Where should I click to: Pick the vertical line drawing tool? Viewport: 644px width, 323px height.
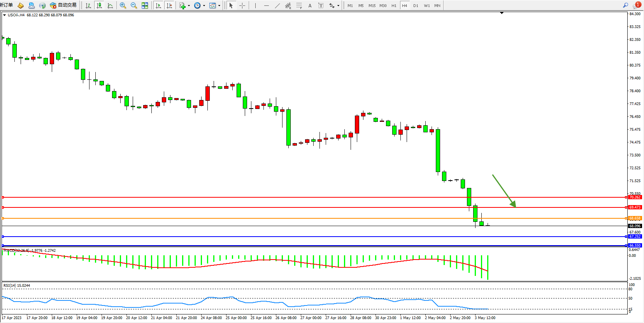tap(255, 5)
